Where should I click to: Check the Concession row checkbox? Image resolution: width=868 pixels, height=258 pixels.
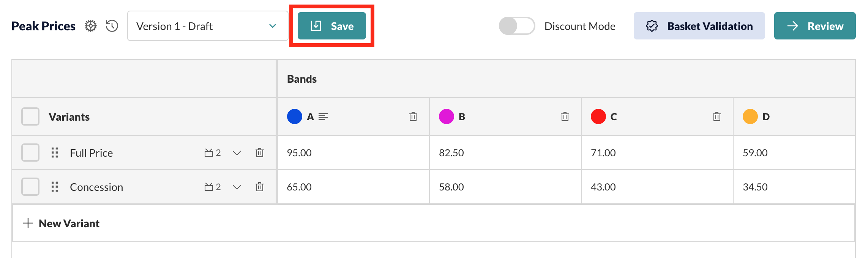tap(30, 187)
